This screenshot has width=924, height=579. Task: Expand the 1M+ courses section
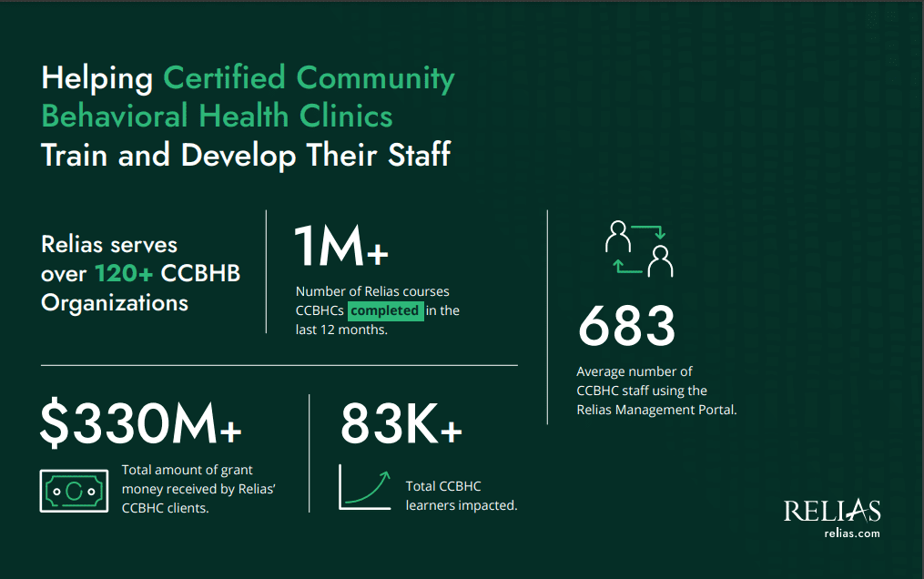340,245
